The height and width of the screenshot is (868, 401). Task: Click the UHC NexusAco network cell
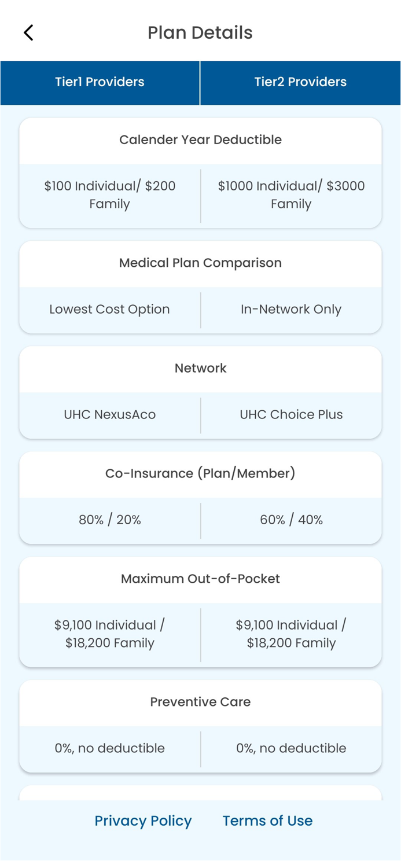(110, 414)
